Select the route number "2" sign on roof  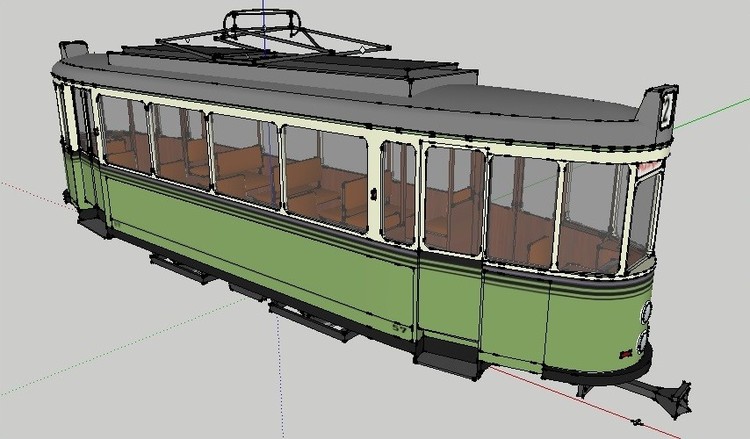[666, 111]
